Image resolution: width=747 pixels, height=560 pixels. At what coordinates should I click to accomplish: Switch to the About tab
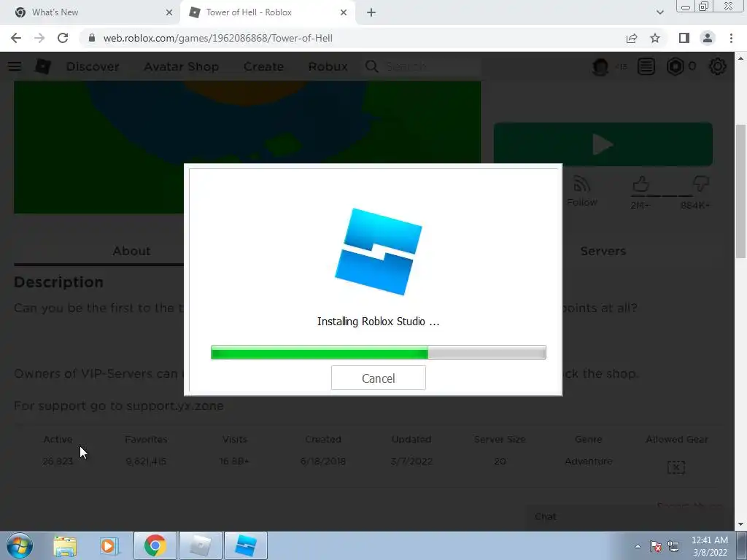click(x=131, y=251)
